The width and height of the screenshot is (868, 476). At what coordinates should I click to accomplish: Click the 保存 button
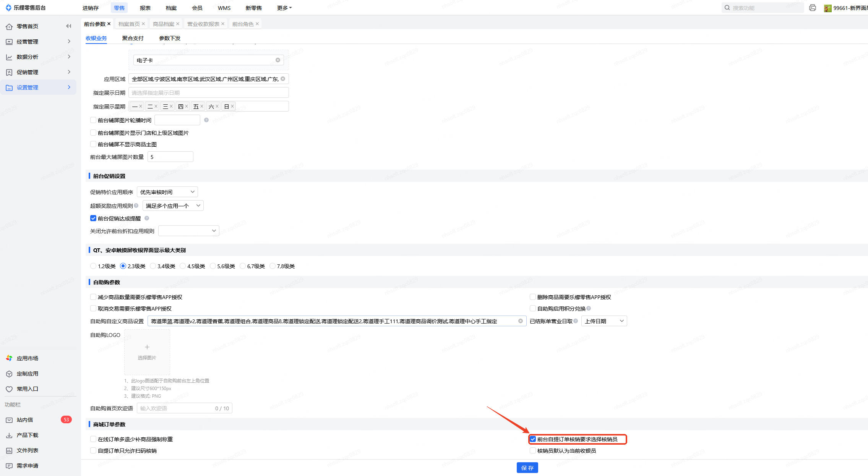coord(527,468)
